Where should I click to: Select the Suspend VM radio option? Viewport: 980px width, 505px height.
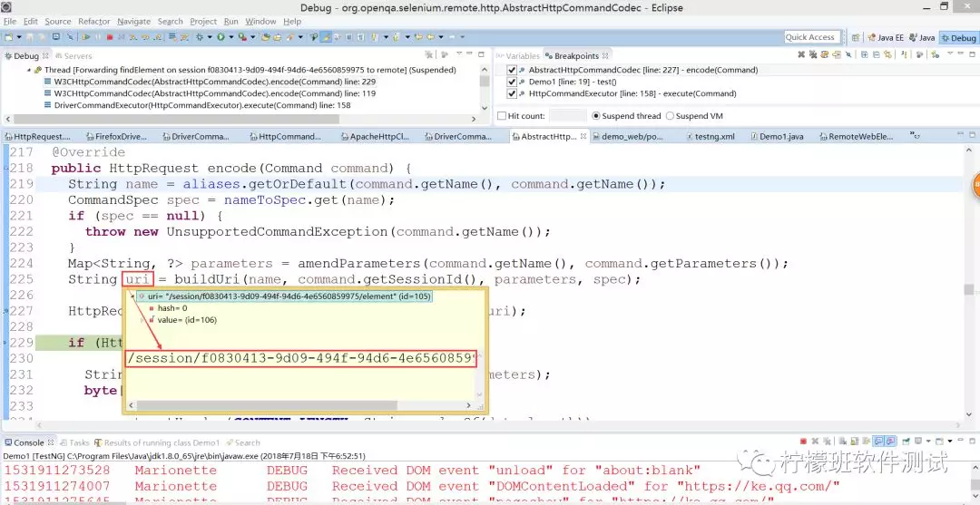click(670, 116)
